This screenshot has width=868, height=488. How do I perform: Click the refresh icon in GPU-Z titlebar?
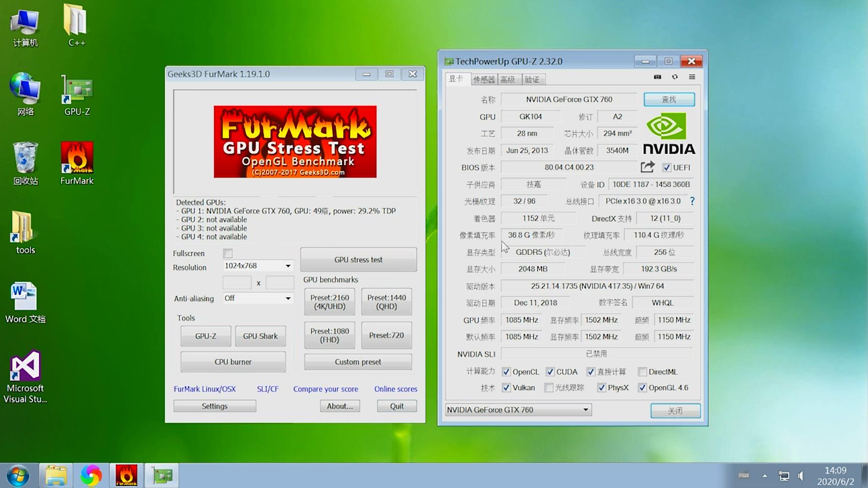click(675, 77)
